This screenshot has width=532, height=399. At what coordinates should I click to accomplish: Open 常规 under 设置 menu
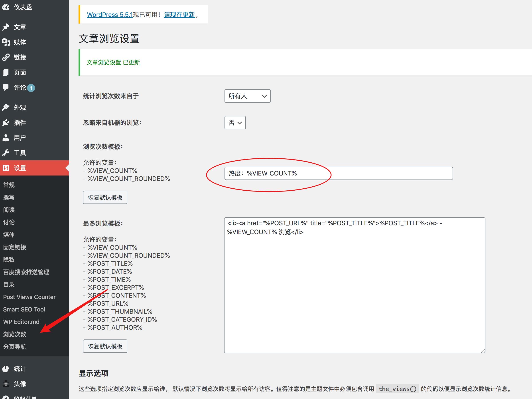coord(8,185)
